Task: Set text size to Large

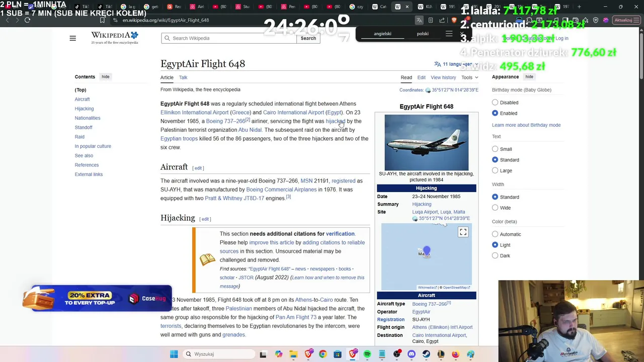Action: pyautogui.click(x=495, y=170)
